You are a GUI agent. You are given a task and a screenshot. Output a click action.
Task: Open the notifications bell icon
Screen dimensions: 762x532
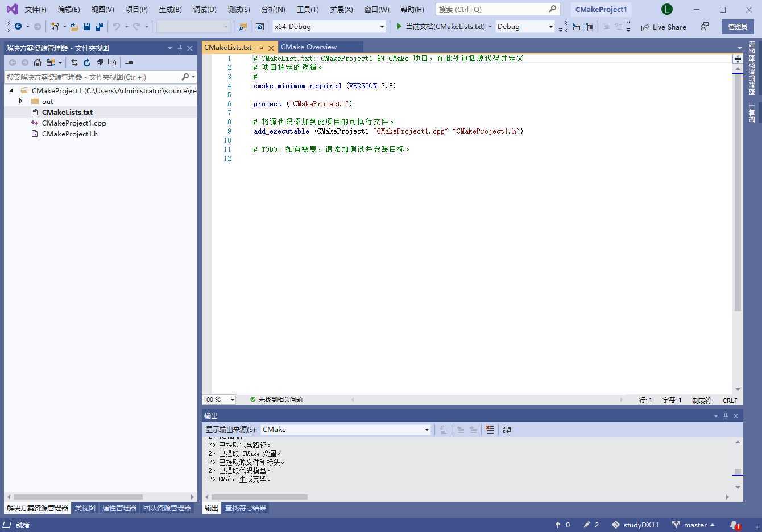(735, 526)
